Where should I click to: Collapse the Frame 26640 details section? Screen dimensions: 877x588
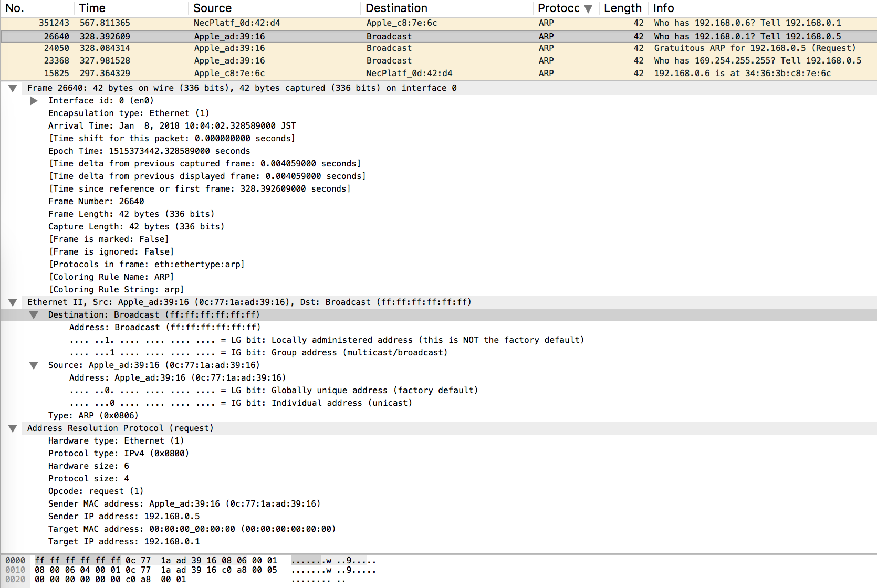pyautogui.click(x=13, y=88)
